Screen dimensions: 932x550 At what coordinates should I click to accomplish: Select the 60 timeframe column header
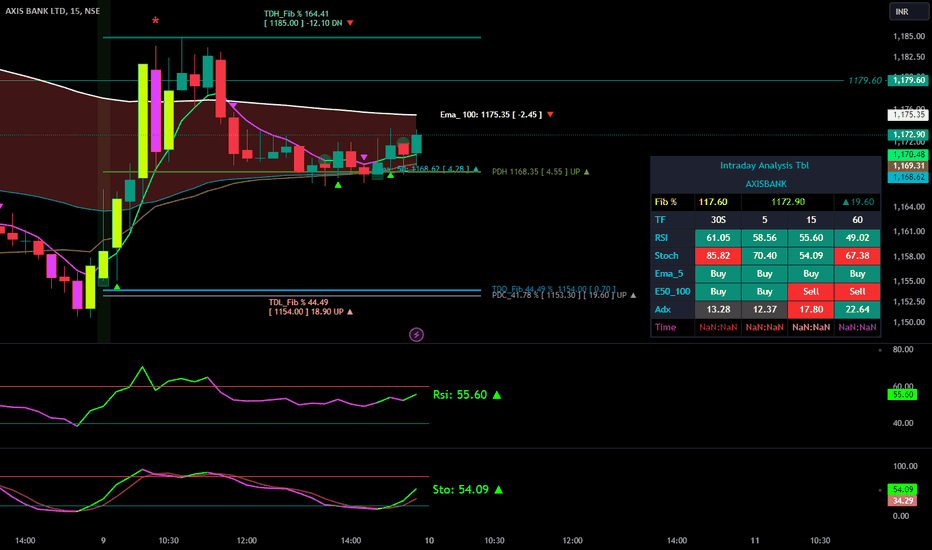click(x=857, y=220)
